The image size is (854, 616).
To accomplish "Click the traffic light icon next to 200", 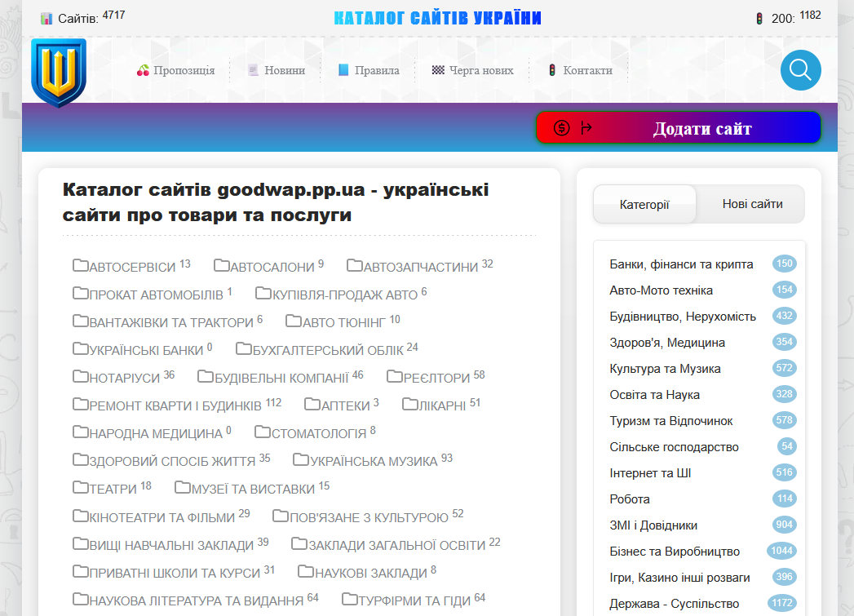I will [x=759, y=19].
